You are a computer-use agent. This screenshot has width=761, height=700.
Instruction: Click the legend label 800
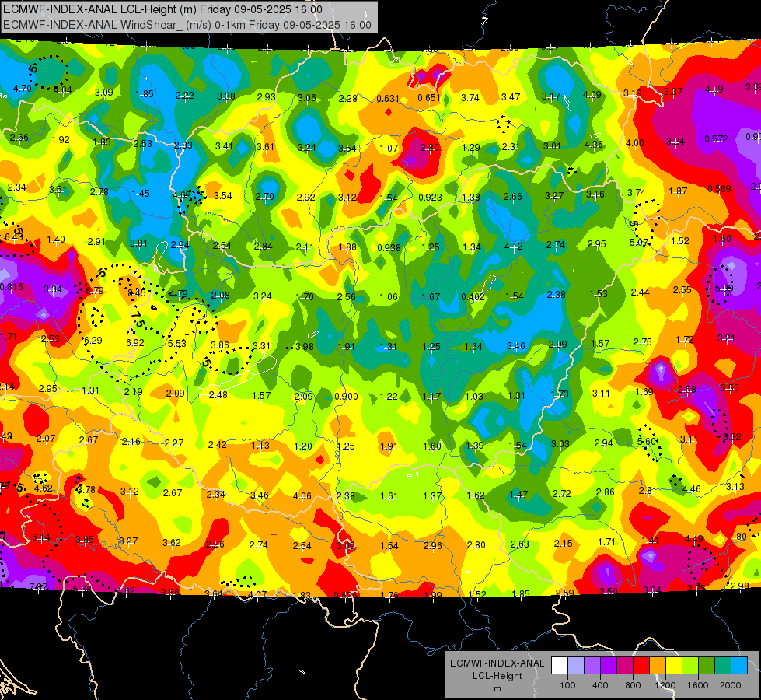point(633,685)
